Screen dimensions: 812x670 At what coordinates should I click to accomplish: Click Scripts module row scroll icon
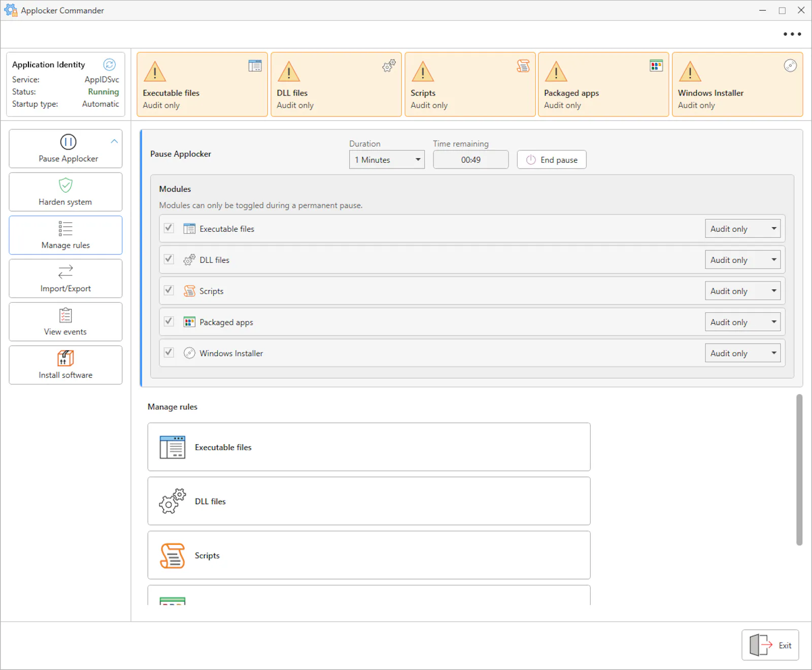[x=189, y=291]
